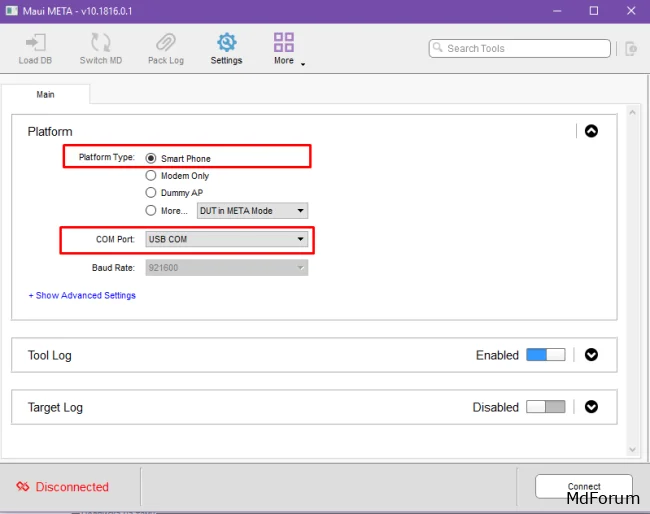Screen dimensions: 650x514
Task: Click the magnifier icon in Search Tools
Action: tap(438, 48)
